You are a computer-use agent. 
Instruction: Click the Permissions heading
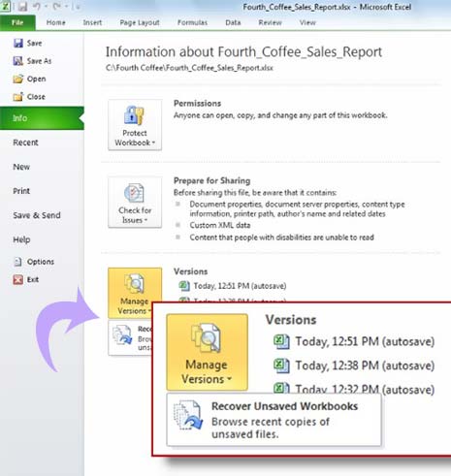pyautogui.click(x=197, y=104)
